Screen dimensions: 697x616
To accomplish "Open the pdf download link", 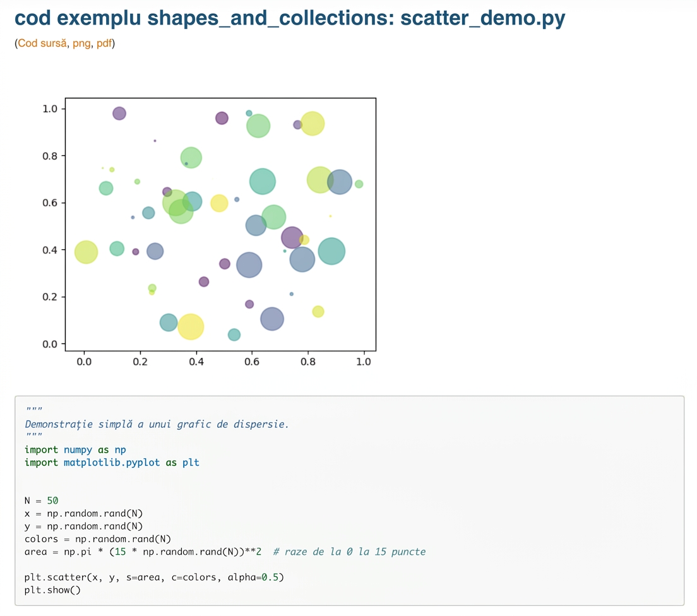I will point(104,43).
